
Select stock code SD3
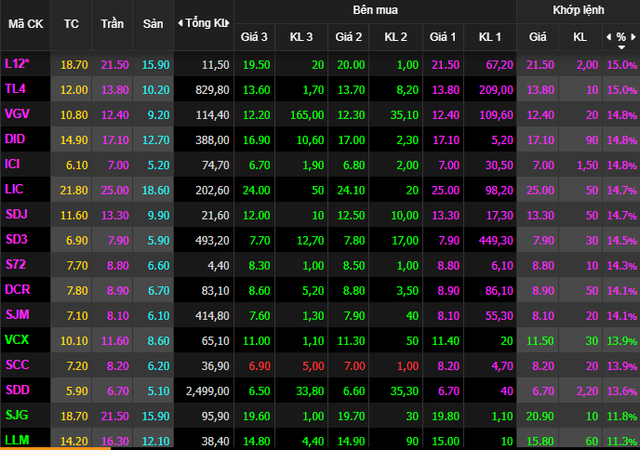point(16,239)
